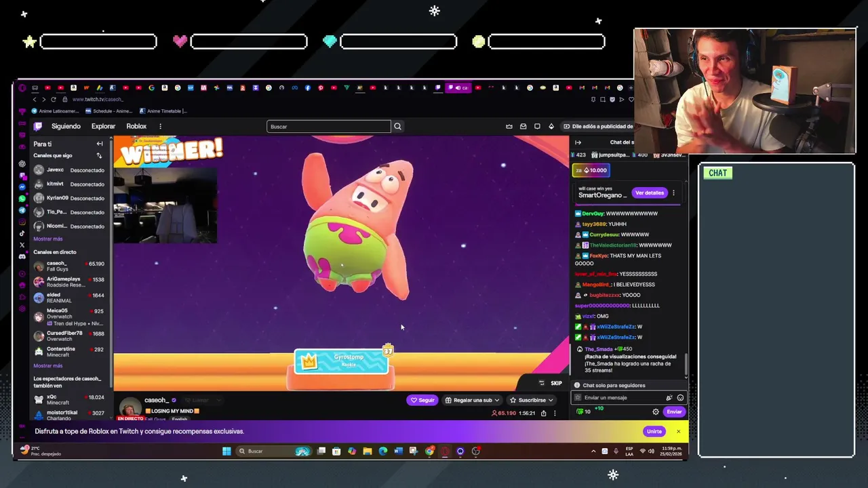Viewport: 868px width, 488px height.
Task: Sort followed channels with the arrows icon
Action: pyautogui.click(x=99, y=156)
